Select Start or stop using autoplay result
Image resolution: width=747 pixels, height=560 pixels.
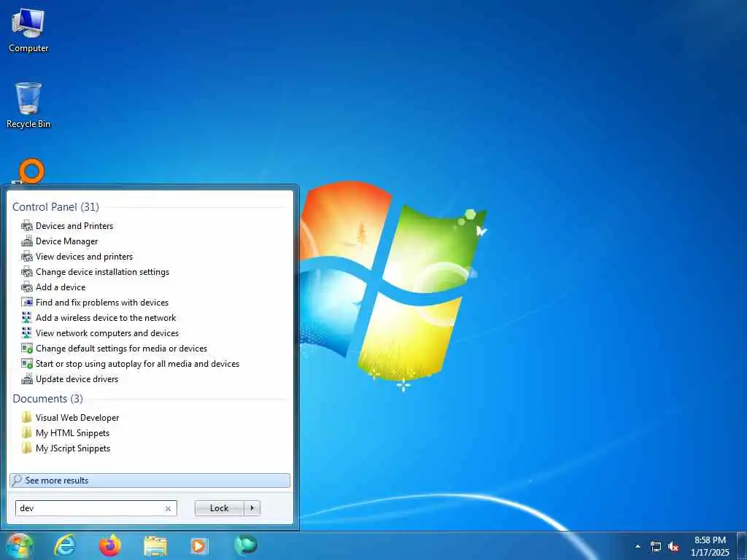137,364
